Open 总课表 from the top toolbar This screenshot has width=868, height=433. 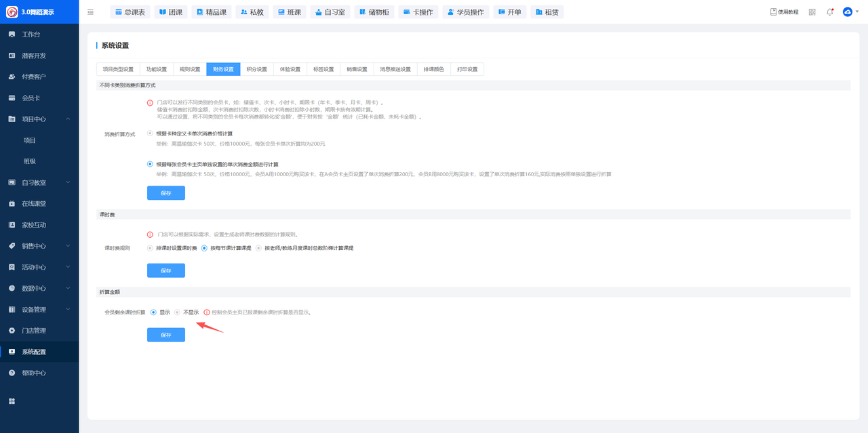point(130,12)
